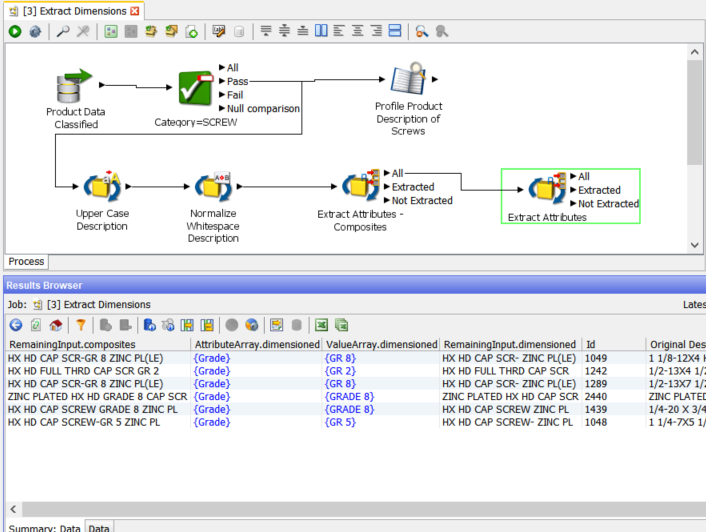Select the Normalize Whitespace Description processor

coord(212,187)
